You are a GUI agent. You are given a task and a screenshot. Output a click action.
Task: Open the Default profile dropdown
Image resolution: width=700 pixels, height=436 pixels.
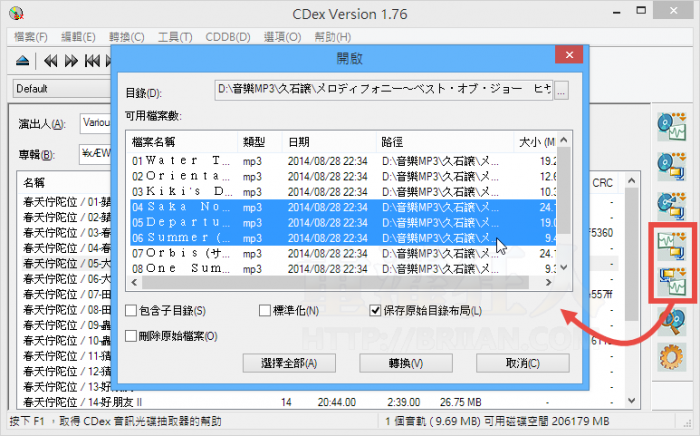62,89
